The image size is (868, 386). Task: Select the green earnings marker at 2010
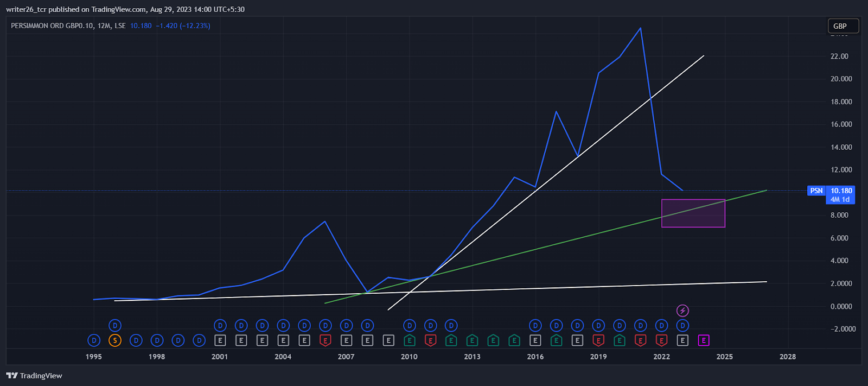click(410, 340)
